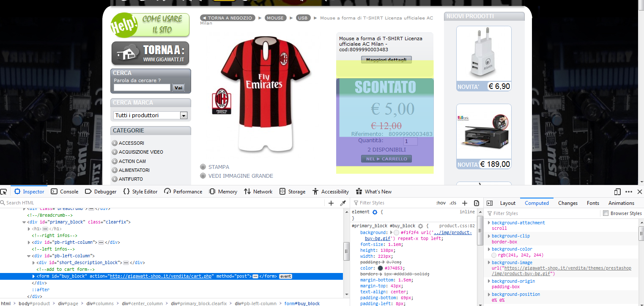
Task: Click the VEDI IMMAGINE GRANDE bullet icon
Action: point(203,176)
